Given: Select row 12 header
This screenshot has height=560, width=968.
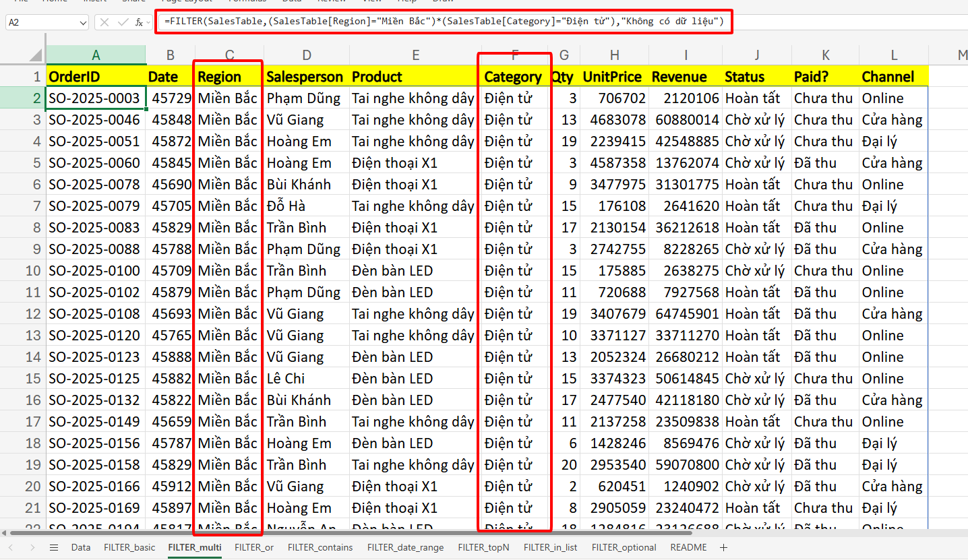Looking at the screenshot, I should click(x=23, y=314).
